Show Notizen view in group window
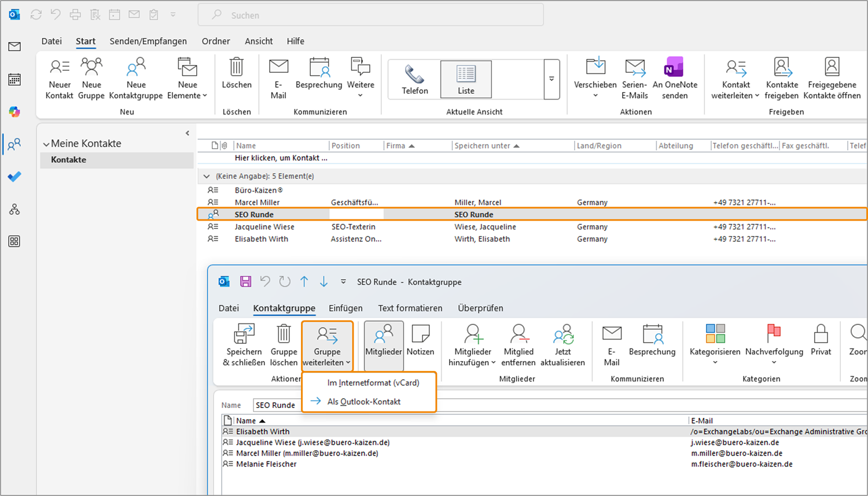 tap(421, 340)
